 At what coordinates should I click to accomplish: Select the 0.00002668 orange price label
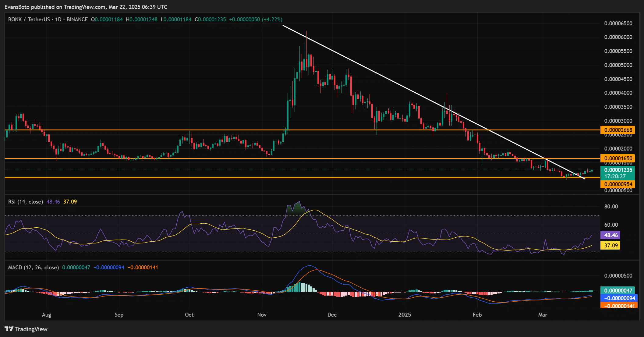617,130
